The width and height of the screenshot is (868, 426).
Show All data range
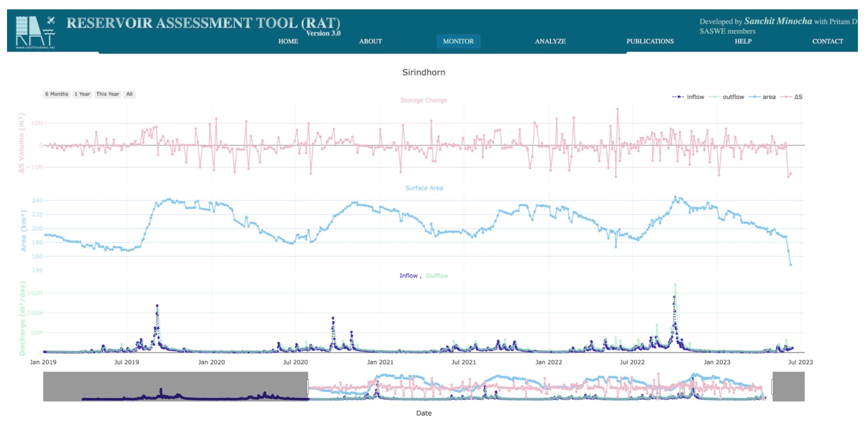tap(129, 94)
